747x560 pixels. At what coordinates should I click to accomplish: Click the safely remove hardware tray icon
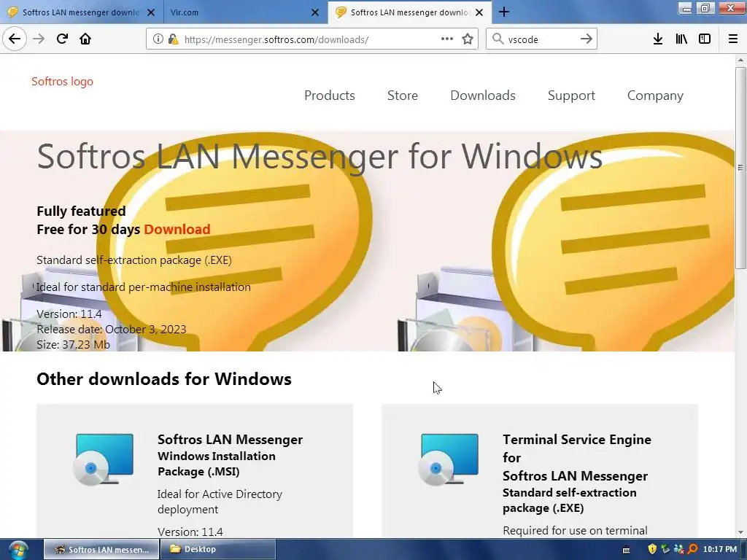click(x=665, y=549)
